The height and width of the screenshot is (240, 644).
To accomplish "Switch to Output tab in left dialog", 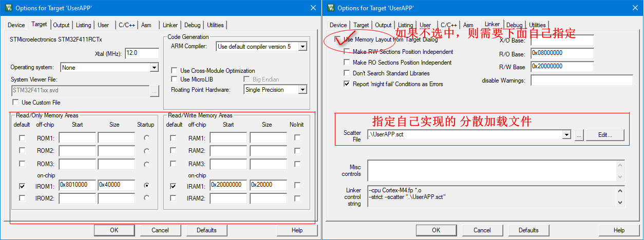I will click(x=61, y=25).
